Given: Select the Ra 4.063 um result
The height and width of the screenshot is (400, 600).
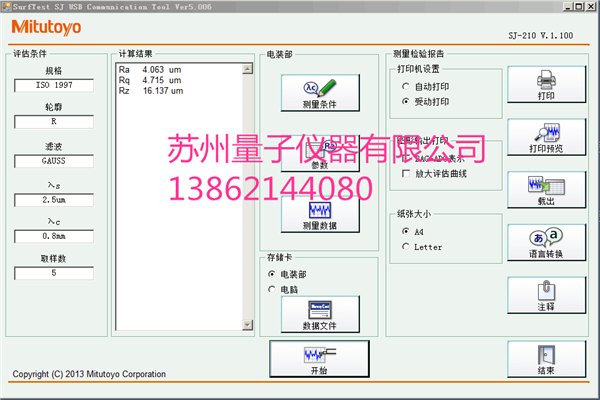Looking at the screenshot, I should (x=150, y=70).
